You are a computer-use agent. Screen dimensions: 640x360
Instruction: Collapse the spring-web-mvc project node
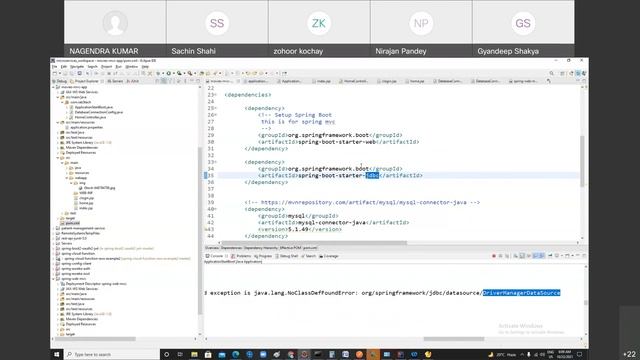(x=53, y=279)
